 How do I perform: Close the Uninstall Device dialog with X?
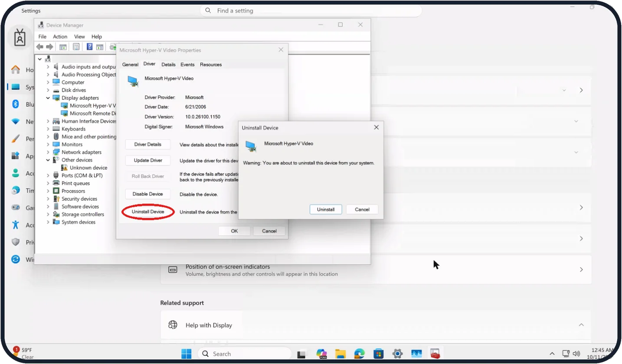point(376,127)
